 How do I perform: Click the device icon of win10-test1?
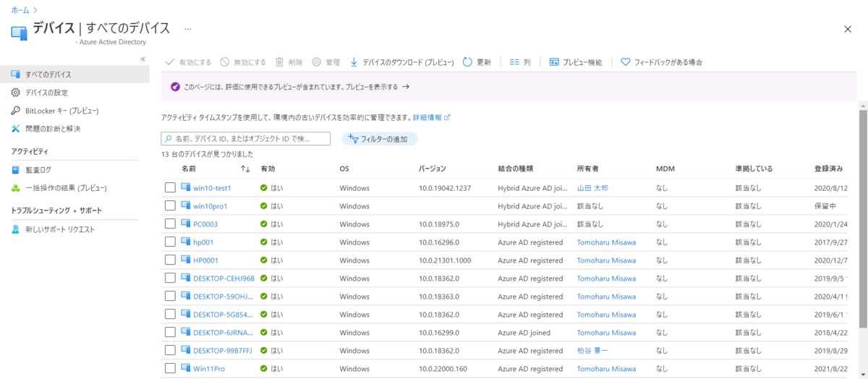[185, 187]
